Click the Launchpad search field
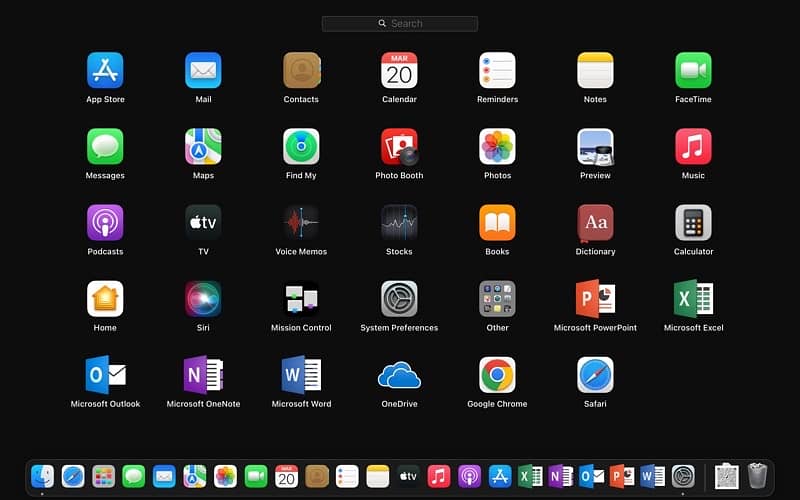This screenshot has width=800, height=500. coord(400,23)
